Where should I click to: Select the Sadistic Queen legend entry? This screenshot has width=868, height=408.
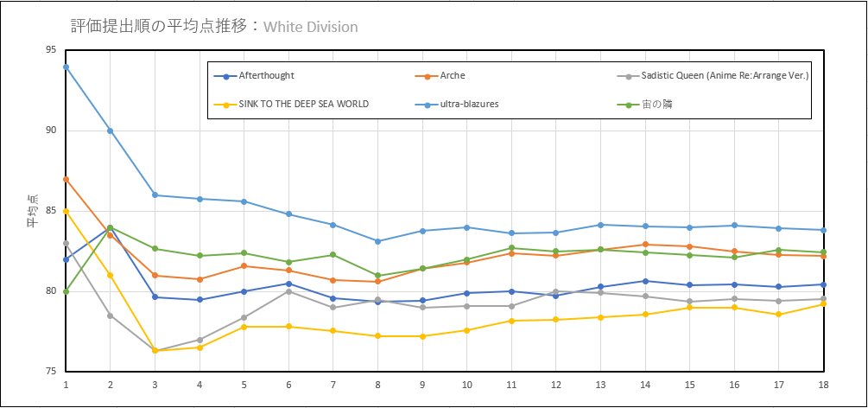tap(713, 76)
